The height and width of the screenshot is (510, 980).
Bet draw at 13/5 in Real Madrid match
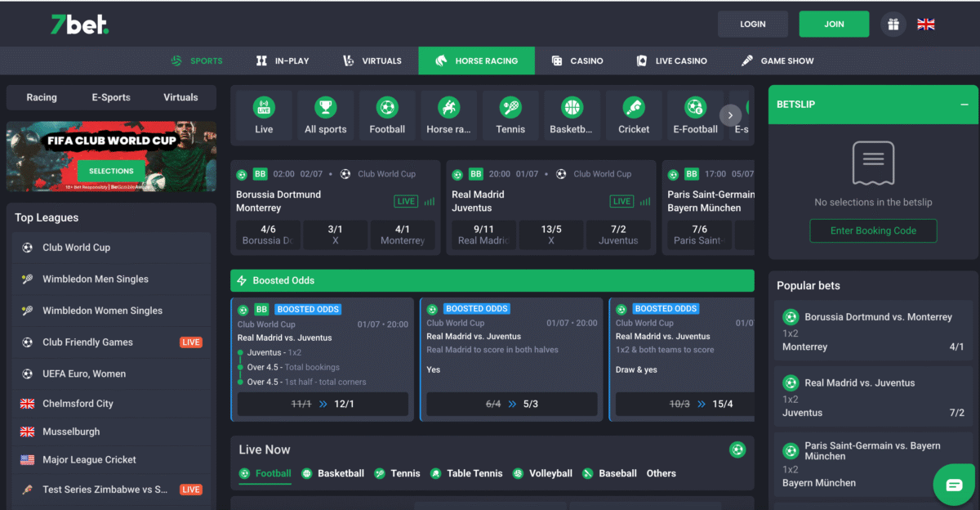(551, 235)
